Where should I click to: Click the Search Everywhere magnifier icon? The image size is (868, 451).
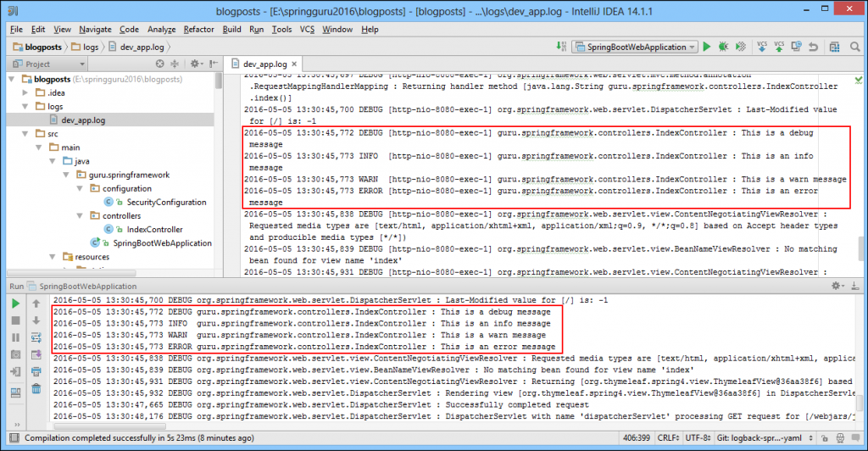click(854, 47)
